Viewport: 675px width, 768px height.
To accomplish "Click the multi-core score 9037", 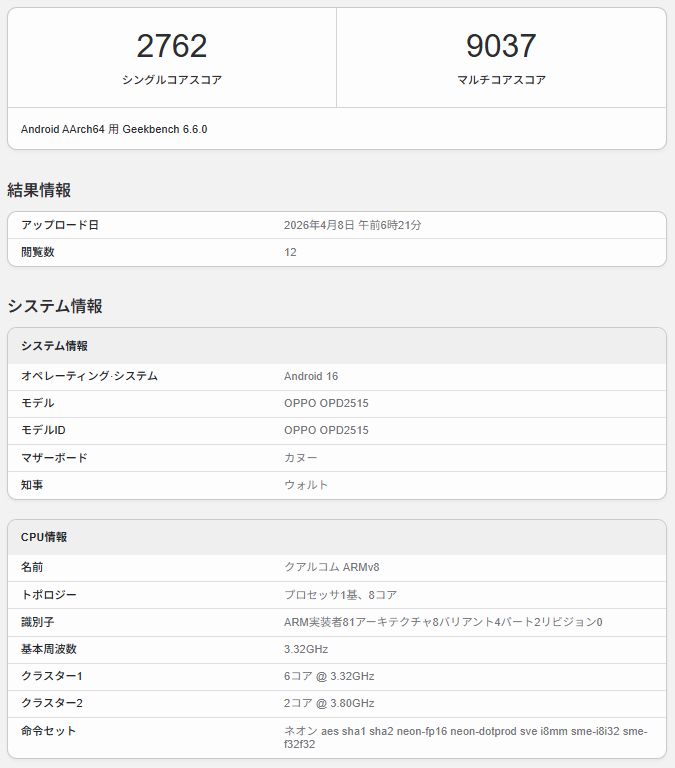I will (501, 46).
